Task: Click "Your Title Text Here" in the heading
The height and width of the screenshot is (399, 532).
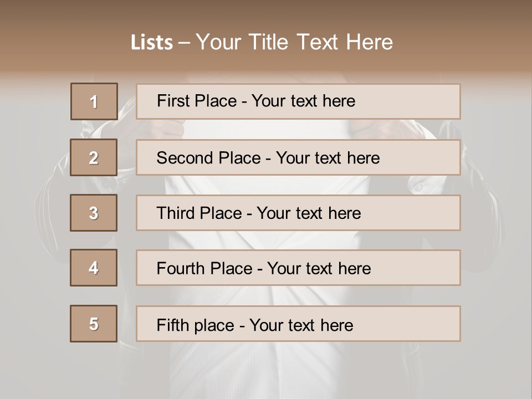Action: click(294, 42)
